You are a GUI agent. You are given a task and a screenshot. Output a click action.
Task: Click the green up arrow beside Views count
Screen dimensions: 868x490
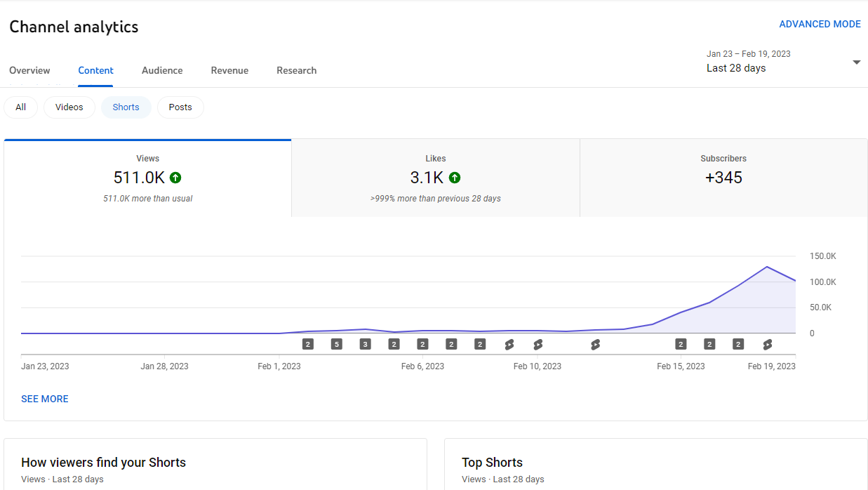[x=175, y=178]
